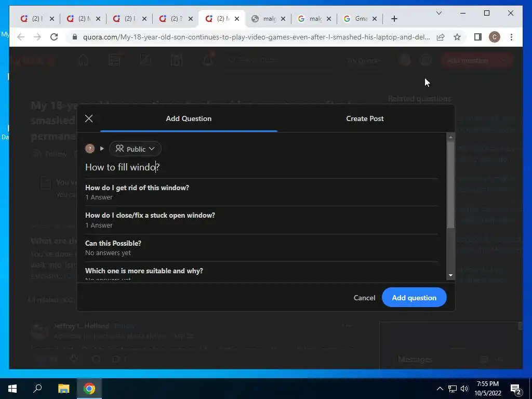Open 'Which one is more suitable and why?' suggestion
The width and height of the screenshot is (532, 399).
pos(261,272)
